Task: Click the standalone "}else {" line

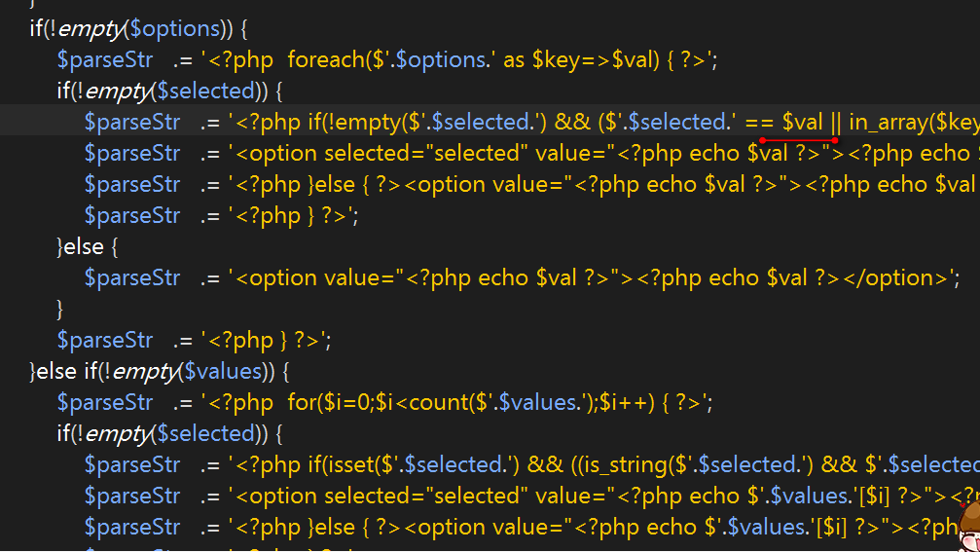Action: point(87,247)
